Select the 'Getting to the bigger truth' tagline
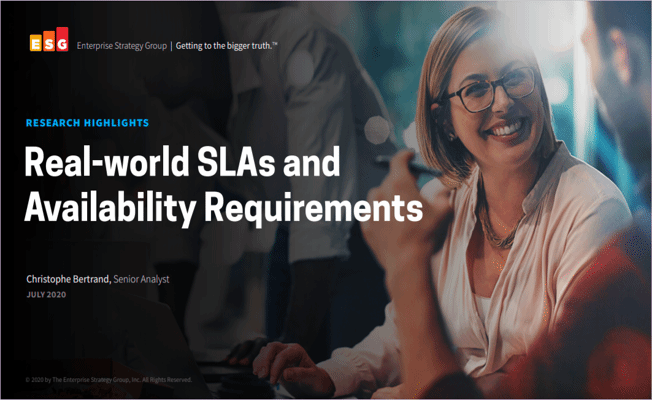The height and width of the screenshot is (400, 652). [228, 45]
